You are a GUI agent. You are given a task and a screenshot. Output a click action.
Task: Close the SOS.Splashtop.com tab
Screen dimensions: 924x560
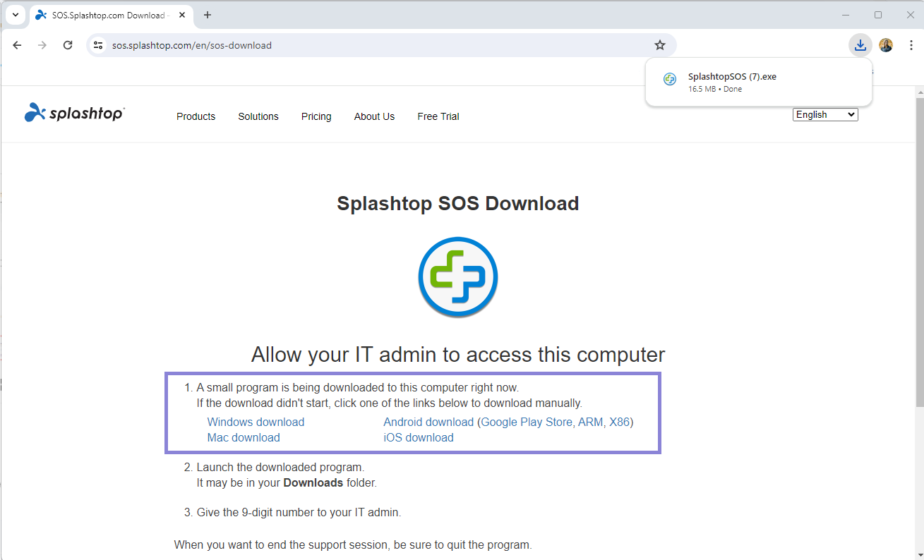point(182,15)
